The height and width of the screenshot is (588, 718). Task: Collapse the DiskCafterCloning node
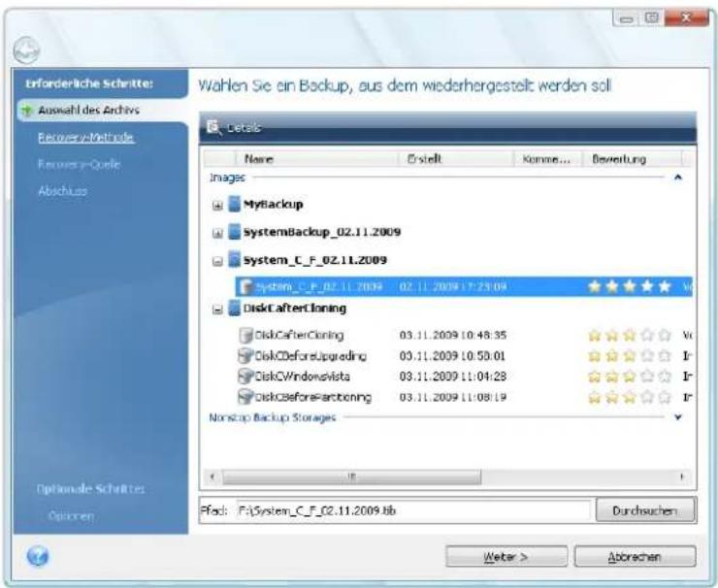217,310
